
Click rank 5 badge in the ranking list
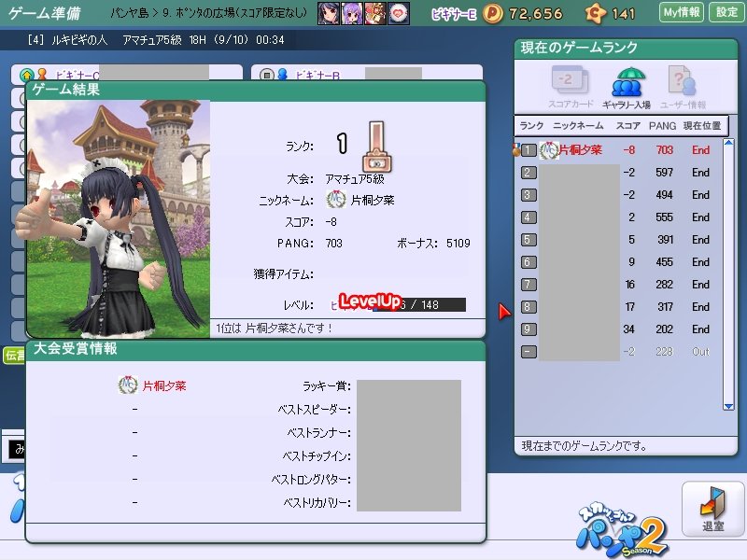[529, 240]
